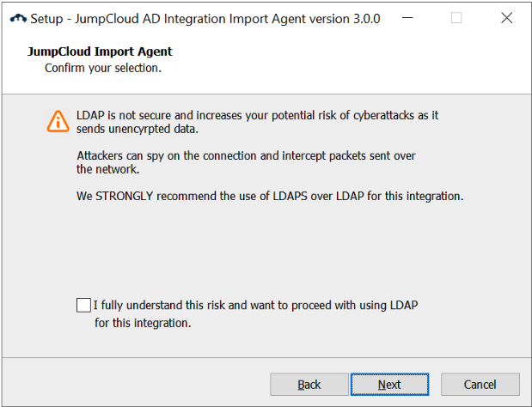Image resolution: width=532 pixels, height=407 pixels.
Task: Click the "Confirm your selection." subtitle
Action: (103, 67)
